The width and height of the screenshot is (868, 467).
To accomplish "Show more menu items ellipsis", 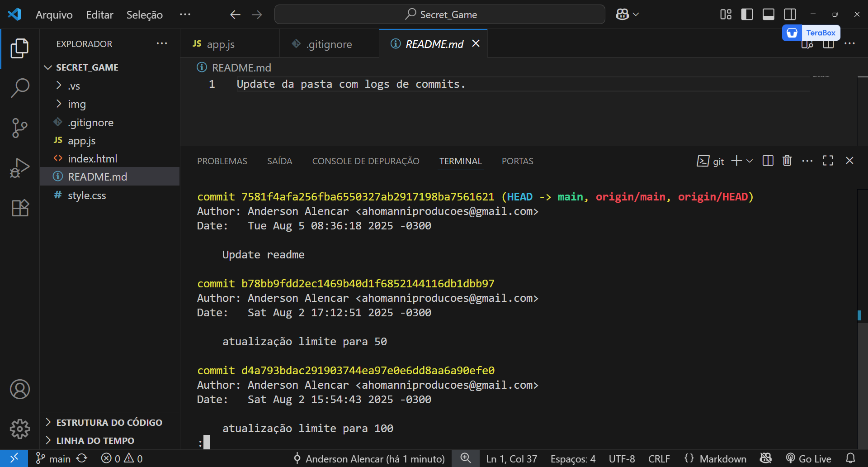I will [x=185, y=14].
